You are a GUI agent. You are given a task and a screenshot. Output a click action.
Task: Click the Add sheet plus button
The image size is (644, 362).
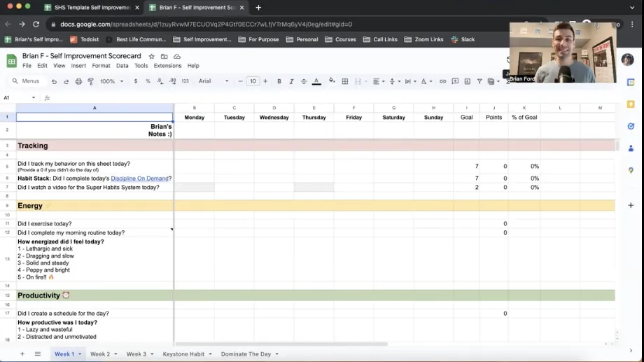(x=22, y=354)
